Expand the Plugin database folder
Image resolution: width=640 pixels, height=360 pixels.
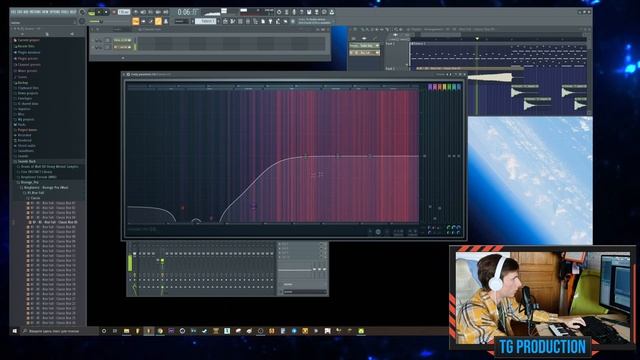[x=28, y=52]
